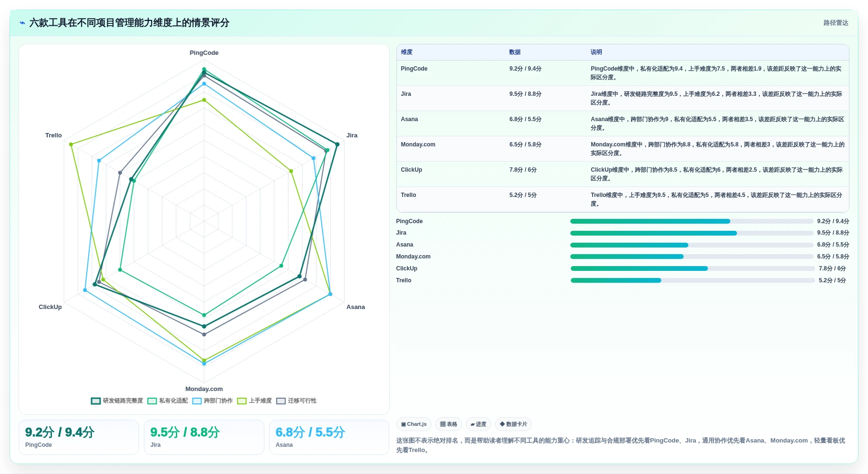Click the Jira progress bar

click(692, 233)
